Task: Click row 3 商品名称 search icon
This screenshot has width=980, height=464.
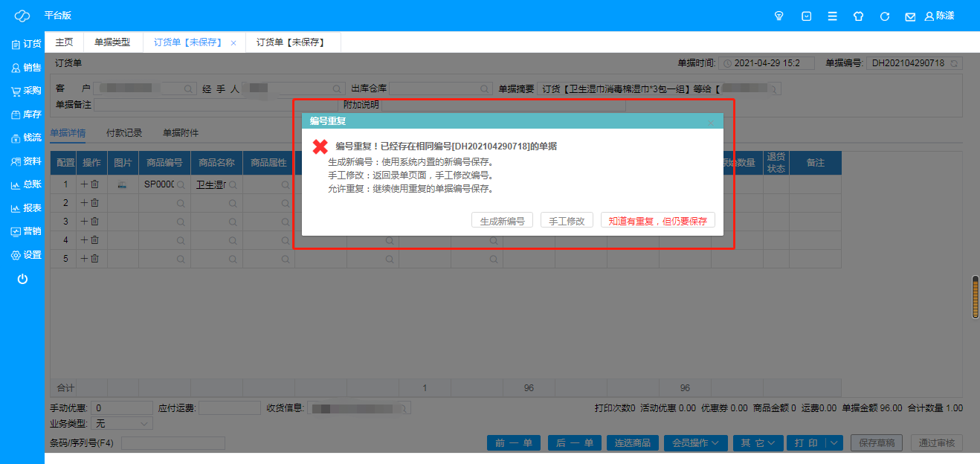Action: (233, 221)
